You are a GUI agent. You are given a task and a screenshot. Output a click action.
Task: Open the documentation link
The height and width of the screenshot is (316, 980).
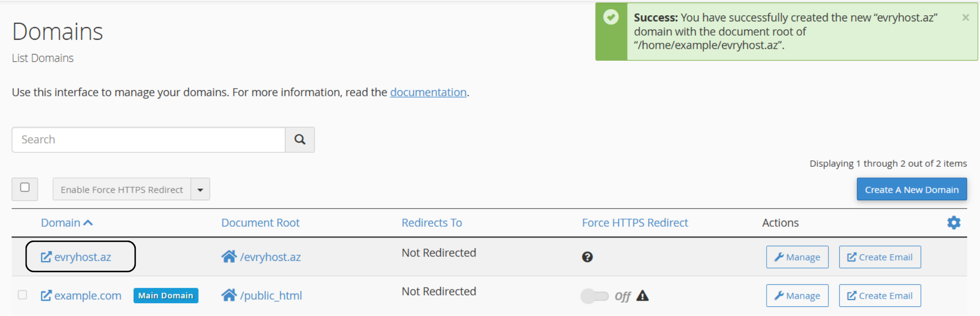(x=428, y=92)
